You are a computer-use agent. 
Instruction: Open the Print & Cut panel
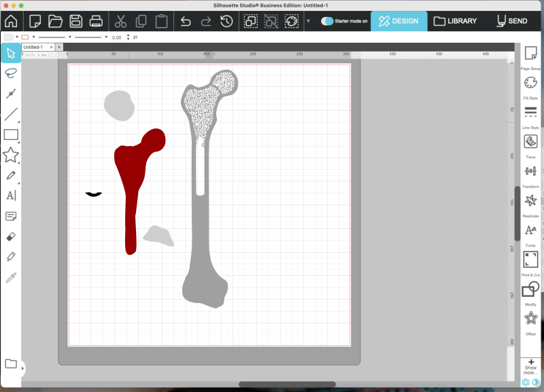click(x=530, y=260)
